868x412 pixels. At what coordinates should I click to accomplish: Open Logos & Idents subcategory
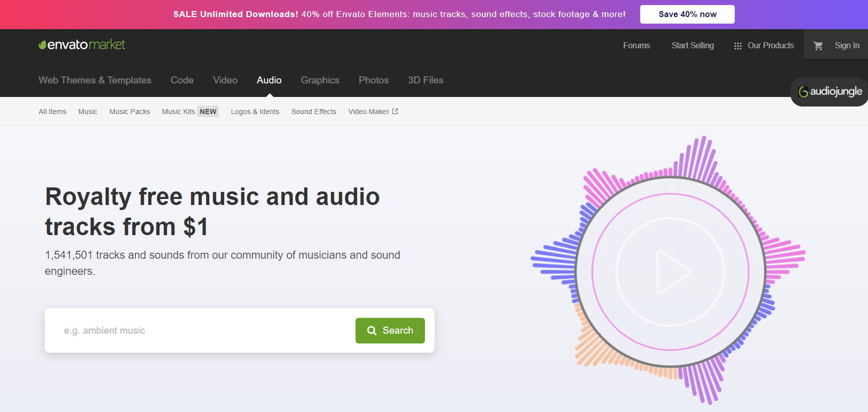tap(255, 112)
